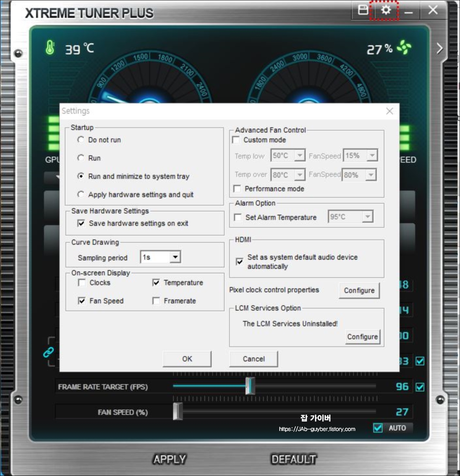Enable Custom mode fan control
The image size is (460, 476).
(x=236, y=140)
